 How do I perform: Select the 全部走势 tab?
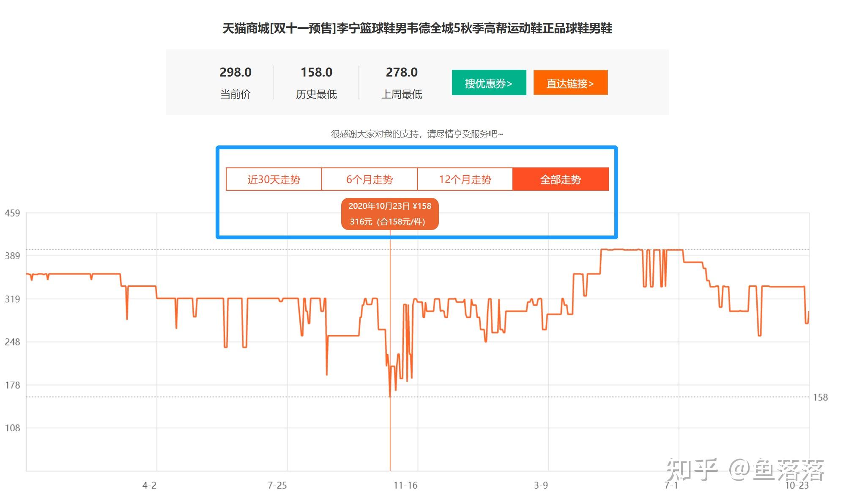(561, 179)
